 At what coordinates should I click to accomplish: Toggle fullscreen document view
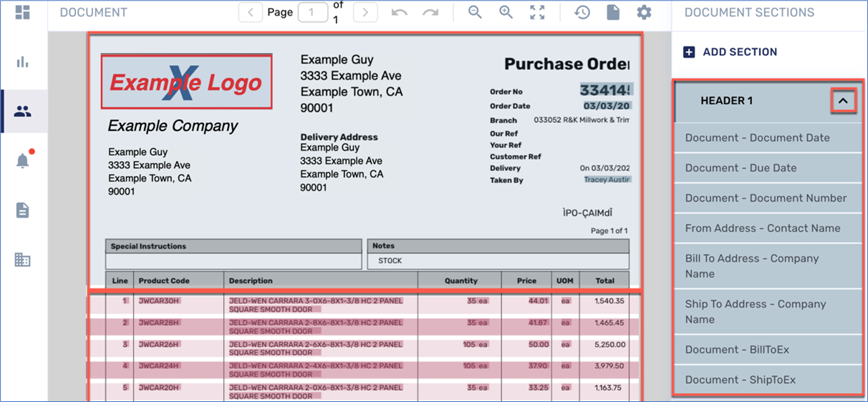pos(537,12)
